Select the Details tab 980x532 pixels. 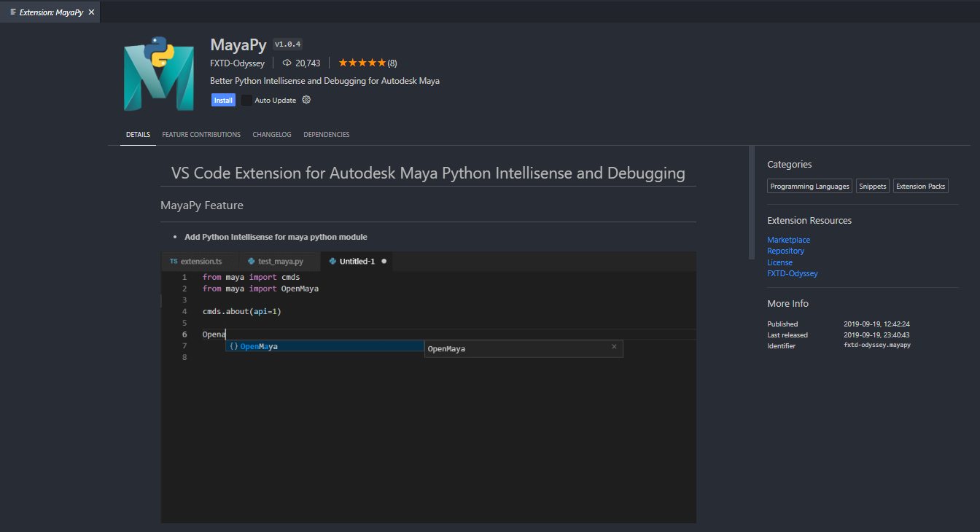[138, 135]
